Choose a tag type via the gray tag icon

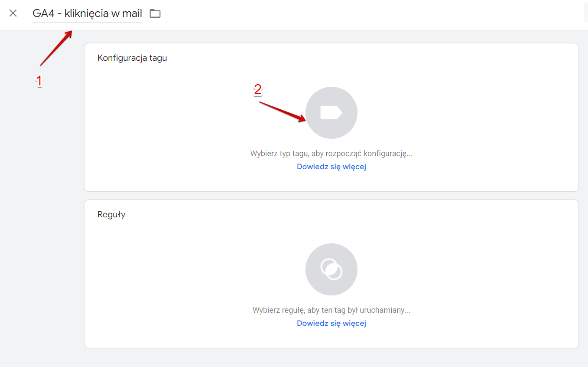(331, 113)
